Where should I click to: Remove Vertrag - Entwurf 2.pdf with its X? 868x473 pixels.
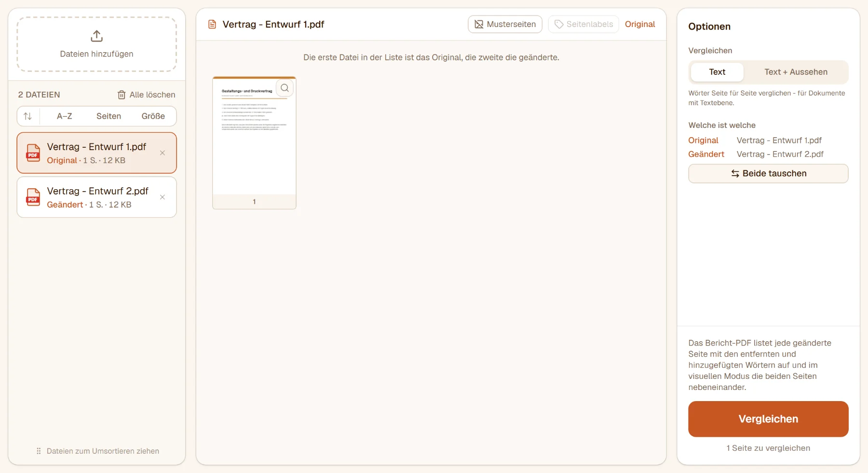click(x=163, y=197)
